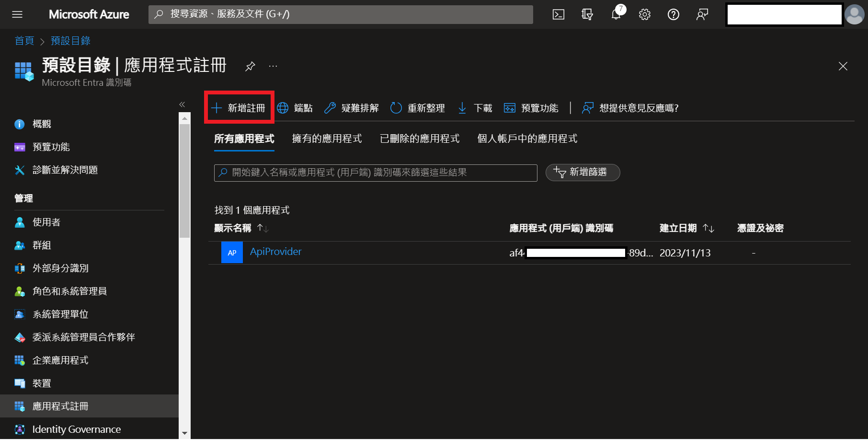Click the sidebar scrollbar thumb
The image size is (868, 440).
click(184, 181)
